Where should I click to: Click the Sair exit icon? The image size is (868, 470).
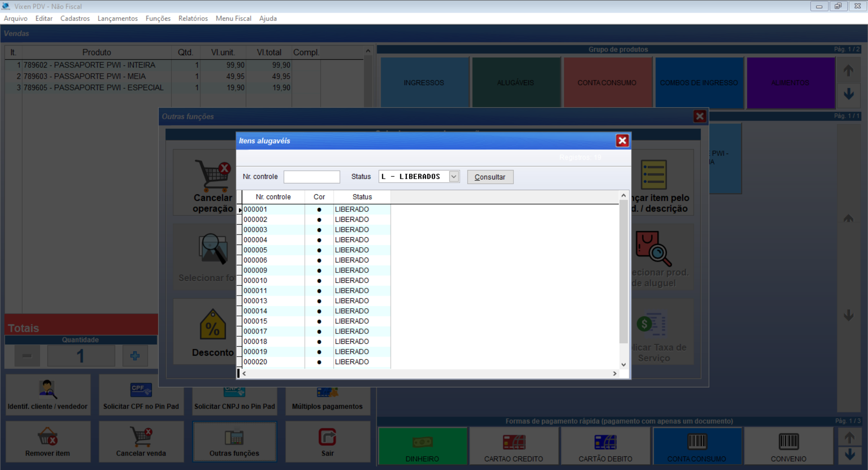click(x=327, y=437)
